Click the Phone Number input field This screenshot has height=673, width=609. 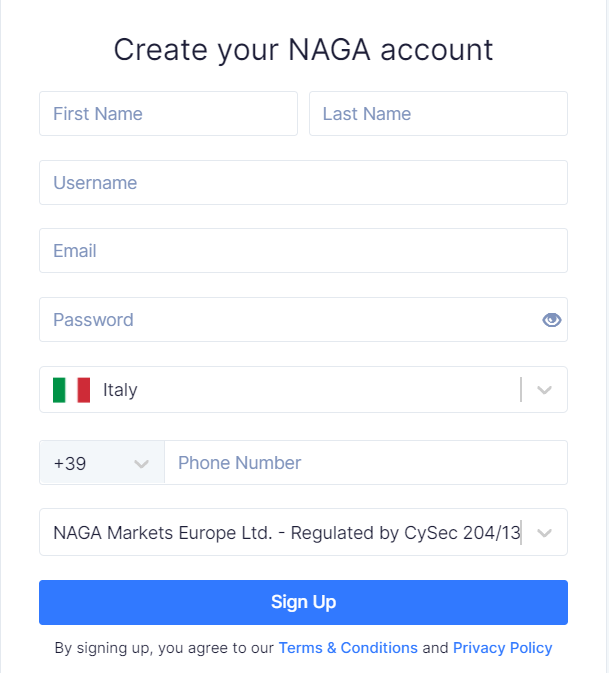(x=366, y=463)
